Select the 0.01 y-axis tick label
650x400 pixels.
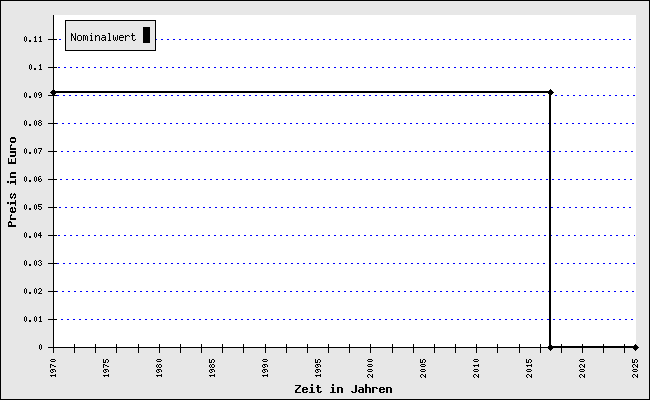pyautogui.click(x=36, y=319)
